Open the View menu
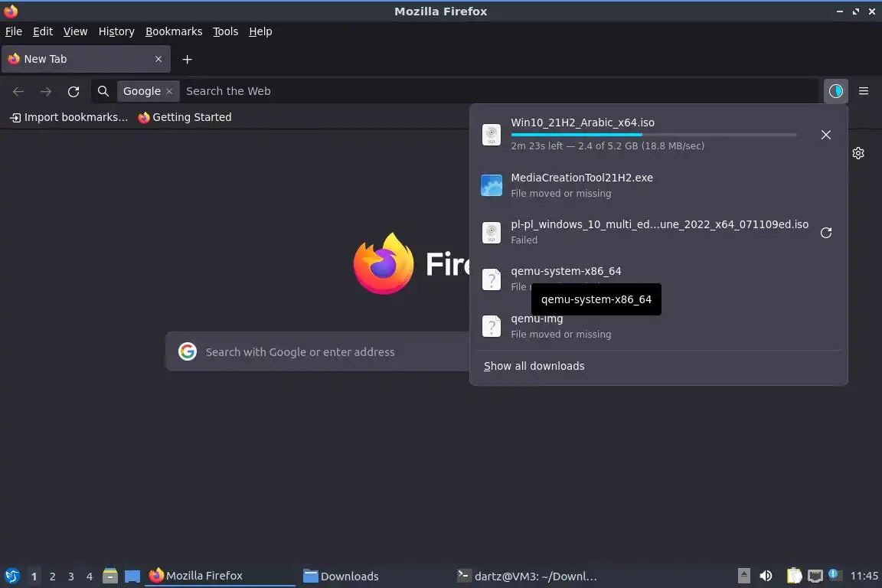Screen dimensions: 882x588 [x=75, y=31]
